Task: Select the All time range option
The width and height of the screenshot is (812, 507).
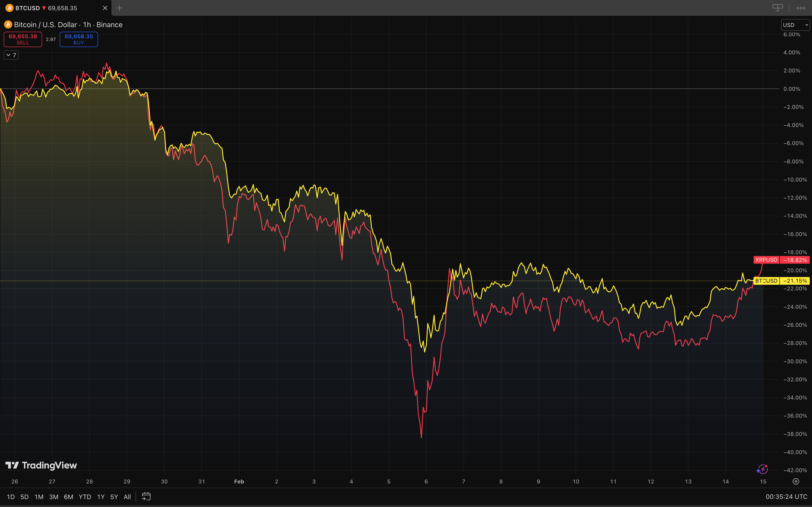Action: tap(127, 497)
